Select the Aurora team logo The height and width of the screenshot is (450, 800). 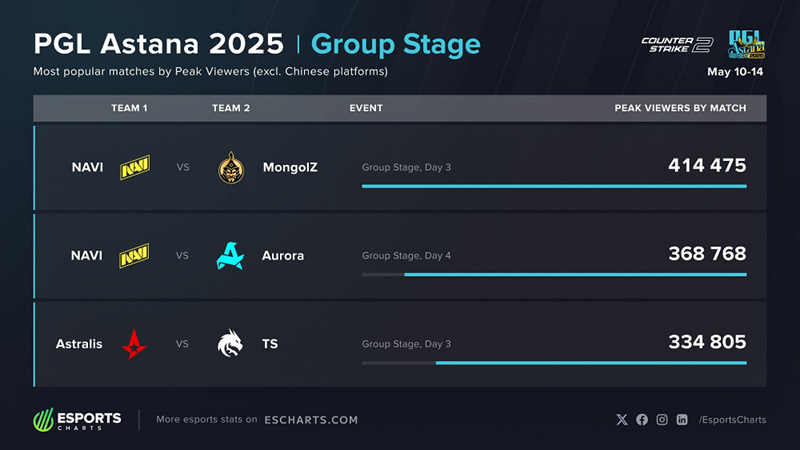230,256
